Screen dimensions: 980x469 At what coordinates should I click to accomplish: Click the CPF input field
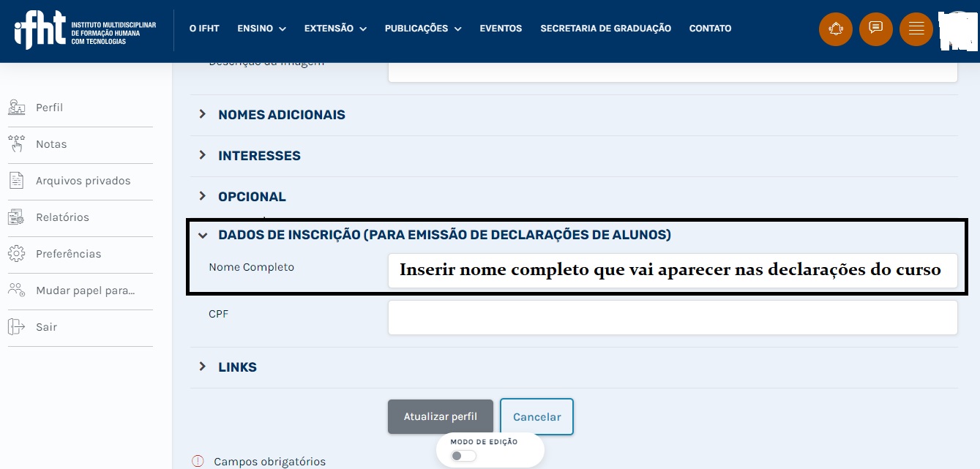tap(672, 318)
